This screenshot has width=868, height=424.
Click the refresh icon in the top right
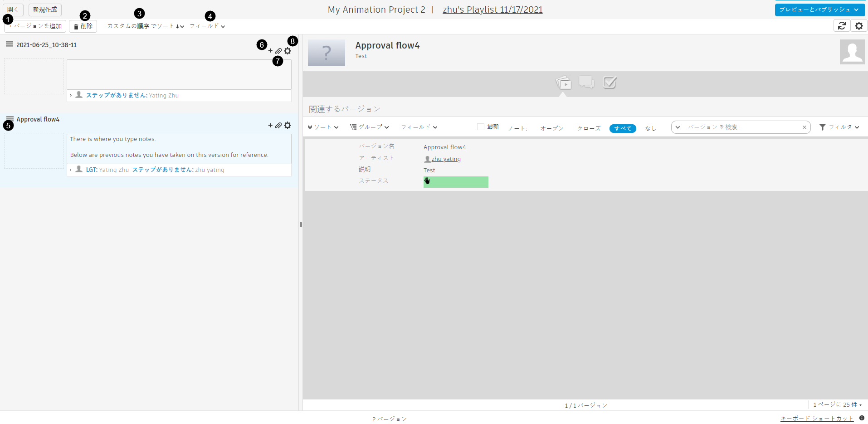(x=842, y=26)
